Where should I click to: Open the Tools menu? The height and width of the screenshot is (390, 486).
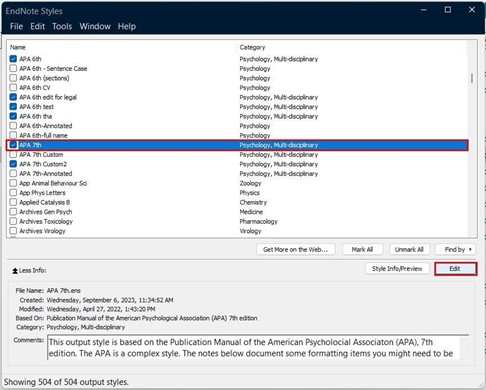pyautogui.click(x=62, y=26)
